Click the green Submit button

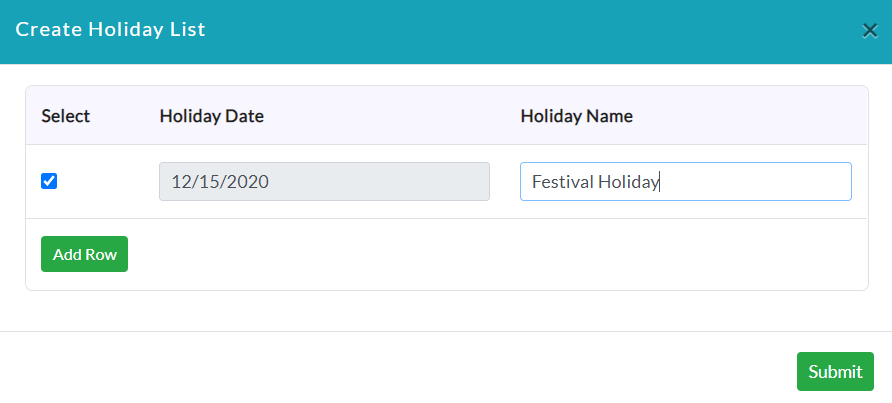pos(835,371)
